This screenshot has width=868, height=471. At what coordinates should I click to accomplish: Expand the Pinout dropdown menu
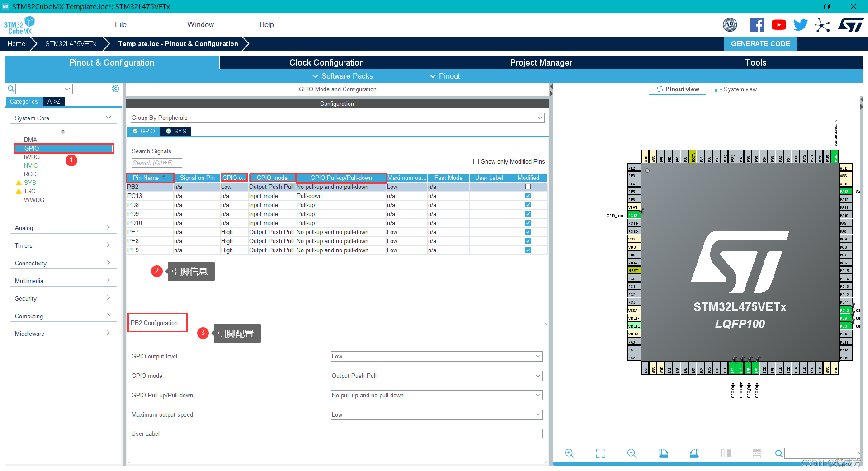coord(445,76)
